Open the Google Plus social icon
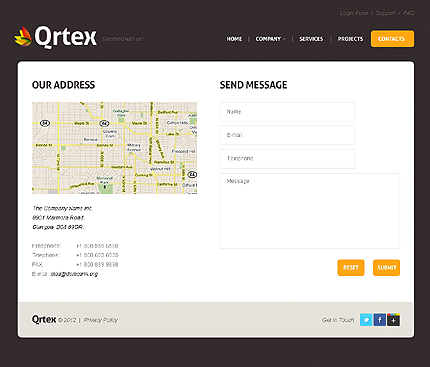This screenshot has width=430, height=367. (x=393, y=320)
